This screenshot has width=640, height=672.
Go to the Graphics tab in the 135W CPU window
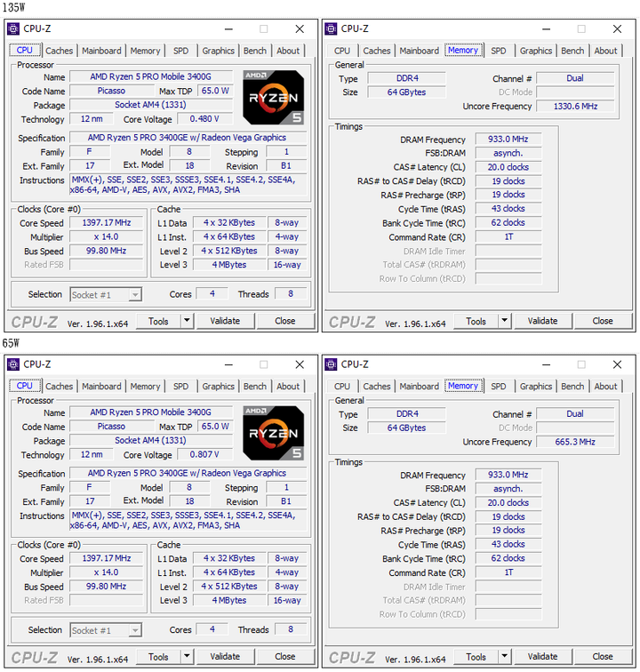coord(218,51)
